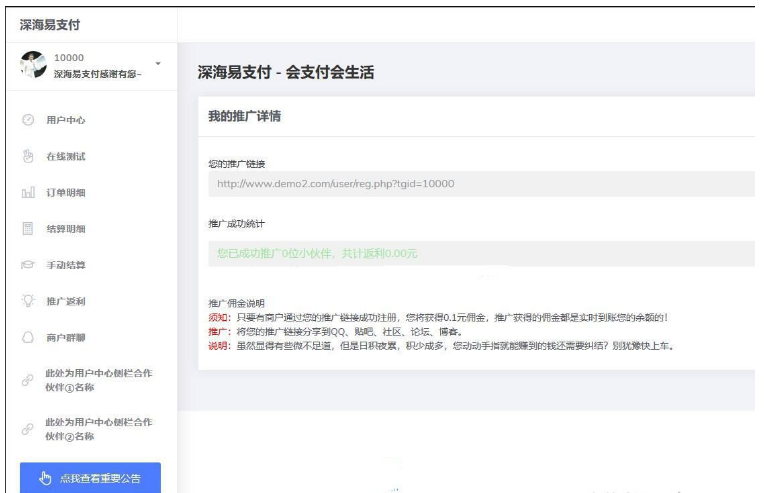Click the pointer icon inside 点我查看重要公告

pos(46,478)
